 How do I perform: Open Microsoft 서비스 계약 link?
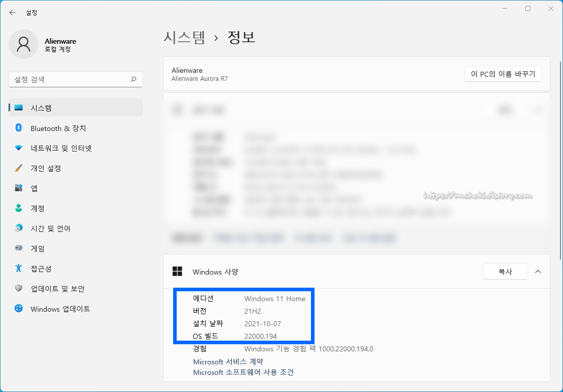tap(228, 361)
